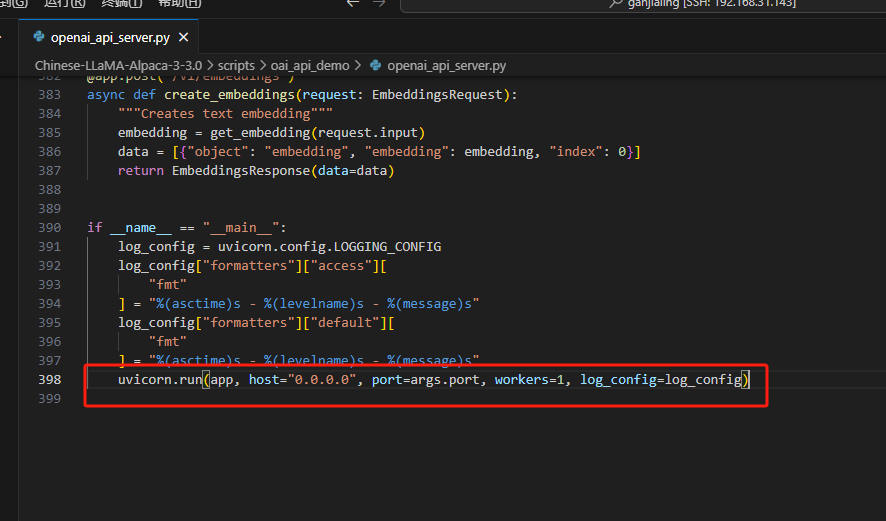Viewport: 886px width, 521px height.
Task: Click line number 388 in the gutter
Action: (50, 189)
